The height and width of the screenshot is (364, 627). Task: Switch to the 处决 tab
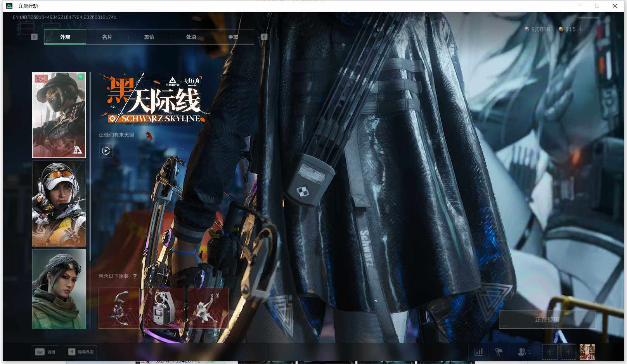(191, 37)
